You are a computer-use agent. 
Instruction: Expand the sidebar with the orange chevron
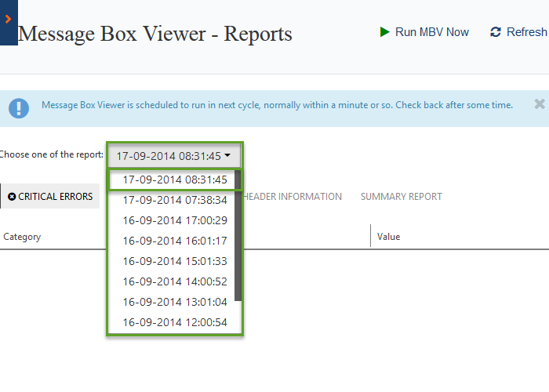pos(8,19)
